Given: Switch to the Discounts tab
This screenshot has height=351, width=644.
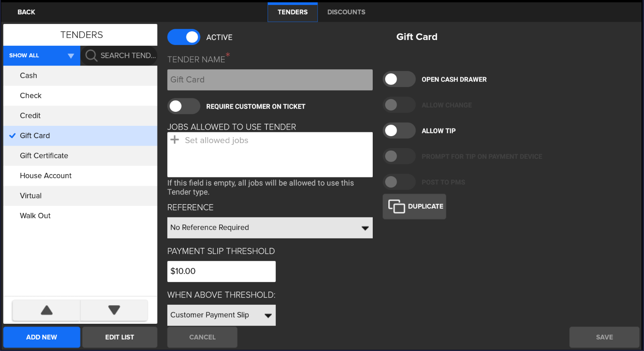Looking at the screenshot, I should tap(346, 12).
